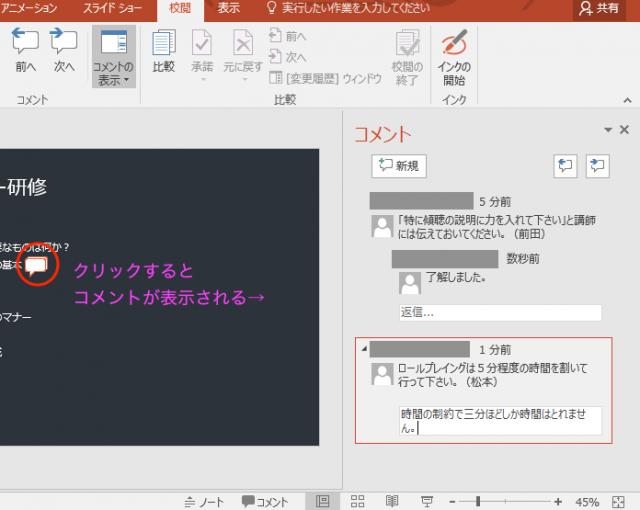This screenshot has height=510, width=640.
Task: Open the スライド ショー tab
Action: [x=112, y=9]
